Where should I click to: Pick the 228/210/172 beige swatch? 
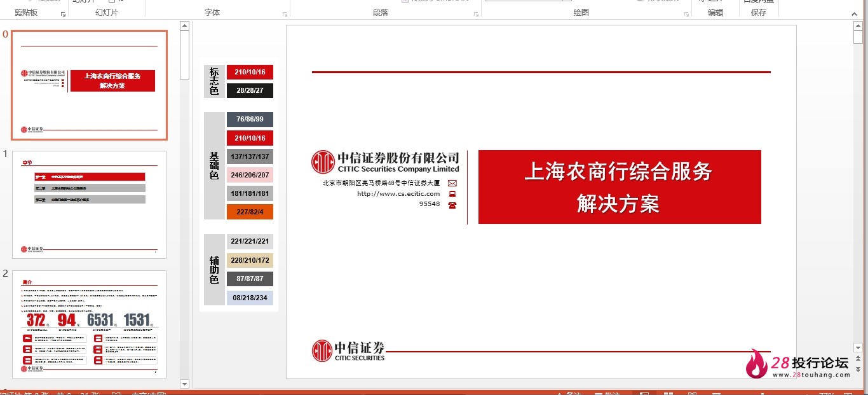pos(250,260)
